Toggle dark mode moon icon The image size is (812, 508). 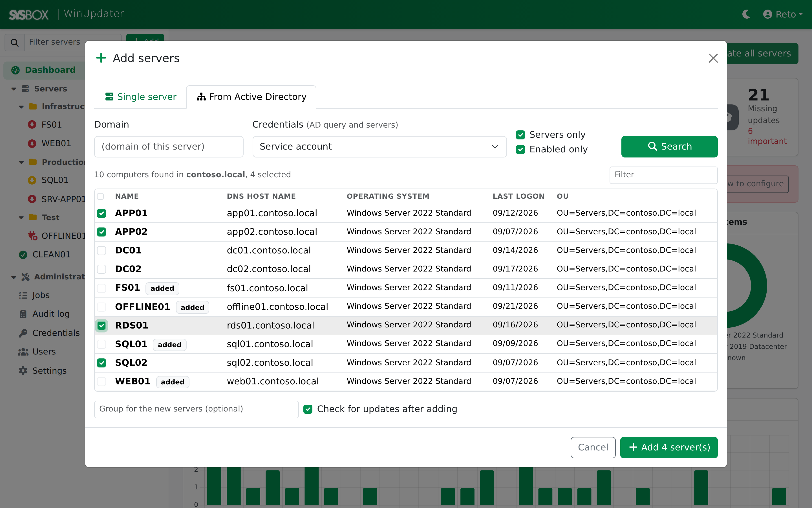pyautogui.click(x=746, y=14)
